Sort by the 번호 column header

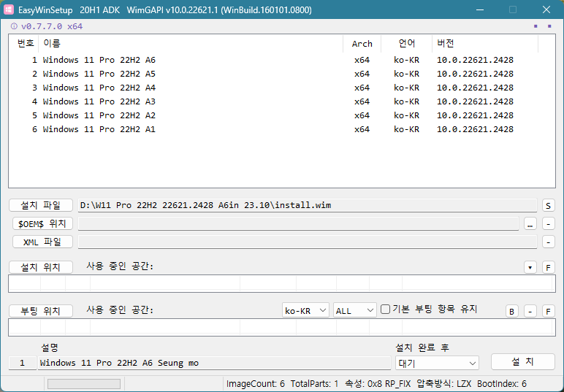click(x=25, y=44)
